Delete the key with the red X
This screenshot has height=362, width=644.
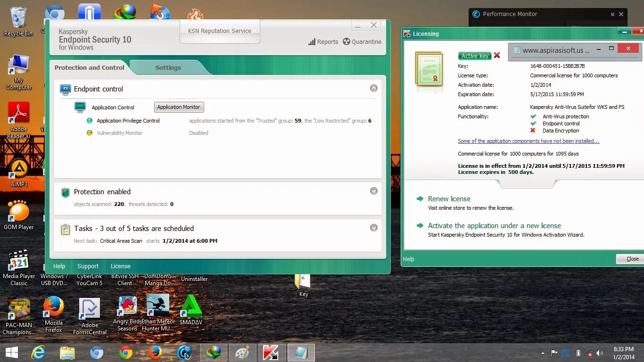tap(497, 56)
